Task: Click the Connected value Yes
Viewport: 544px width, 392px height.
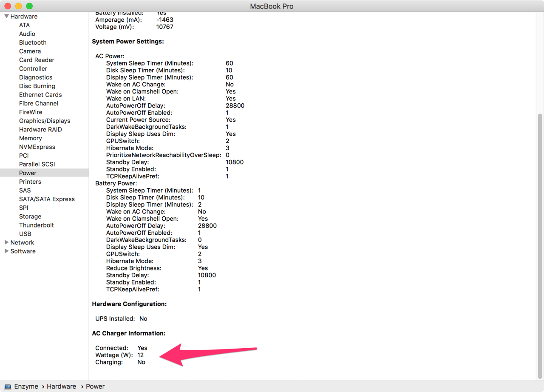Action: point(142,348)
